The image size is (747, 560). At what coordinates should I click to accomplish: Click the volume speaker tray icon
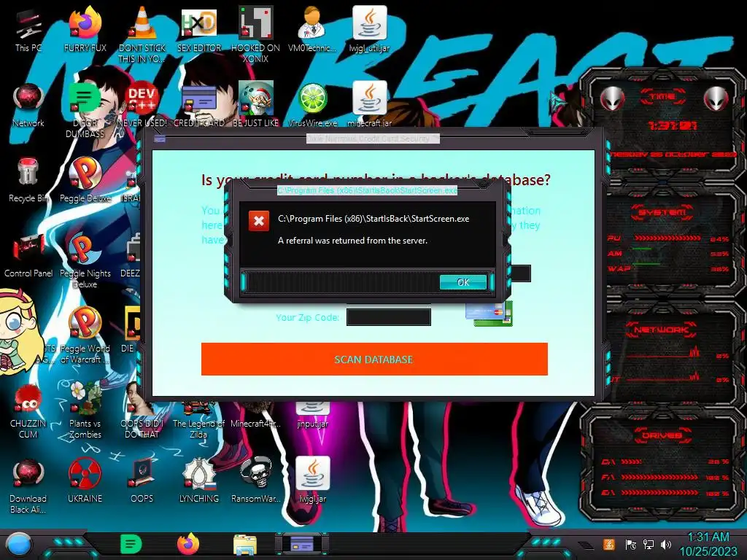coord(666,545)
